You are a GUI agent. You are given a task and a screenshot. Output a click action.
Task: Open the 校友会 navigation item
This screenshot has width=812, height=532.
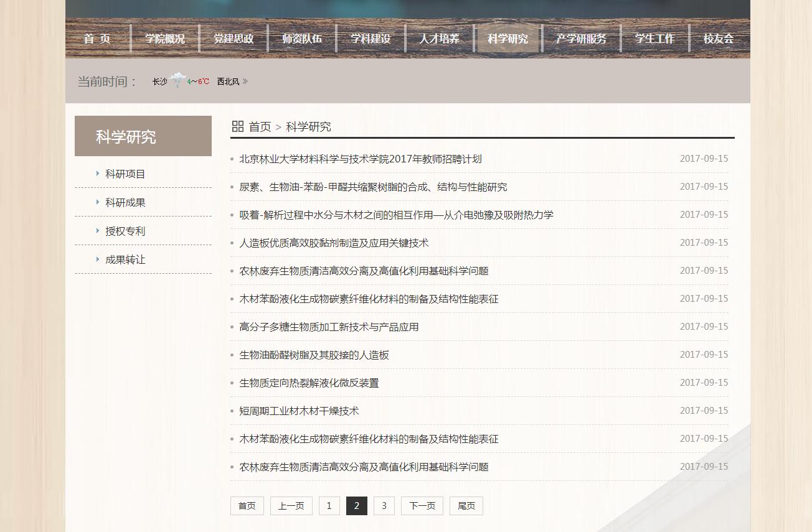click(719, 39)
